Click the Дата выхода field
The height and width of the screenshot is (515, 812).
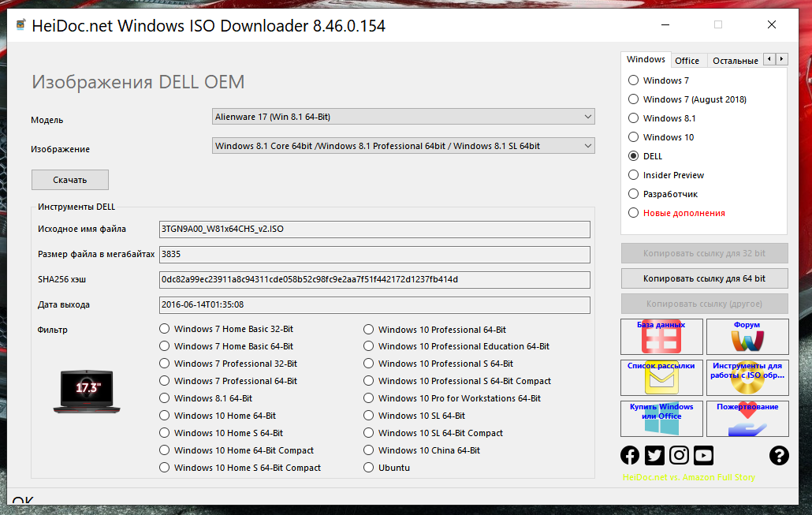374,305
